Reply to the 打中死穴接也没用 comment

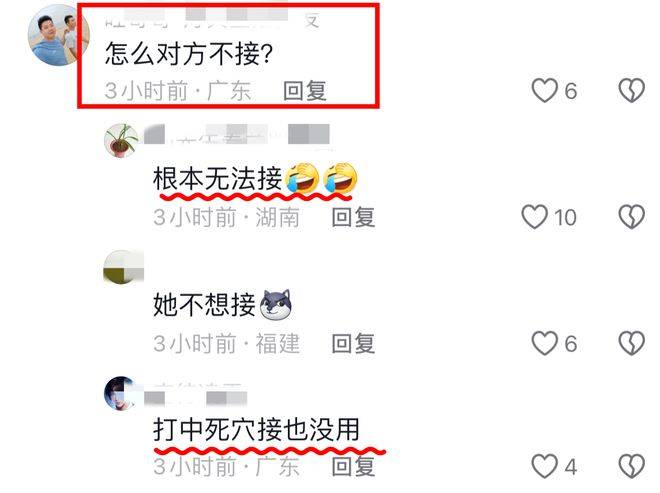click(353, 466)
